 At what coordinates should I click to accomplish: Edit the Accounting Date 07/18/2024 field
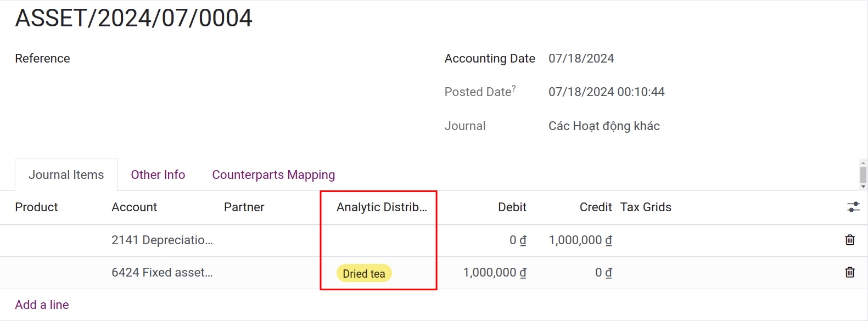coord(581,58)
